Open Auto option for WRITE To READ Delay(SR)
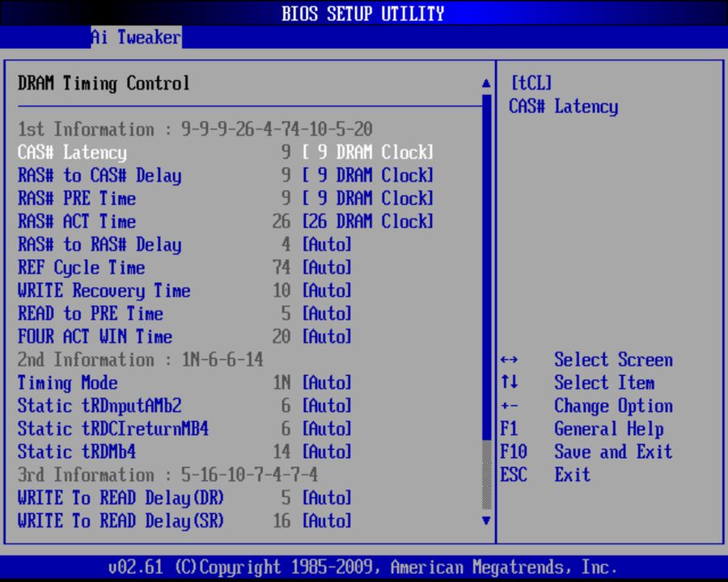 pyautogui.click(x=327, y=521)
